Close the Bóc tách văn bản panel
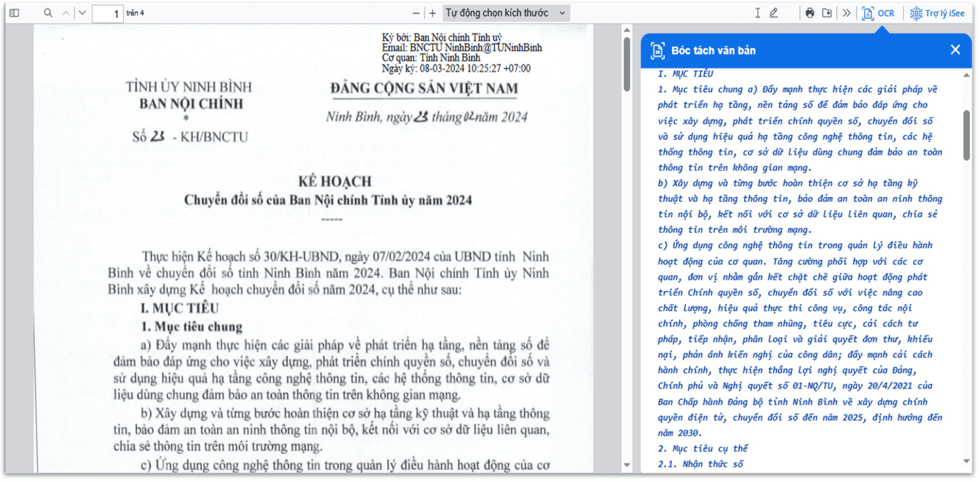The width and height of the screenshot is (980, 482). tap(955, 49)
